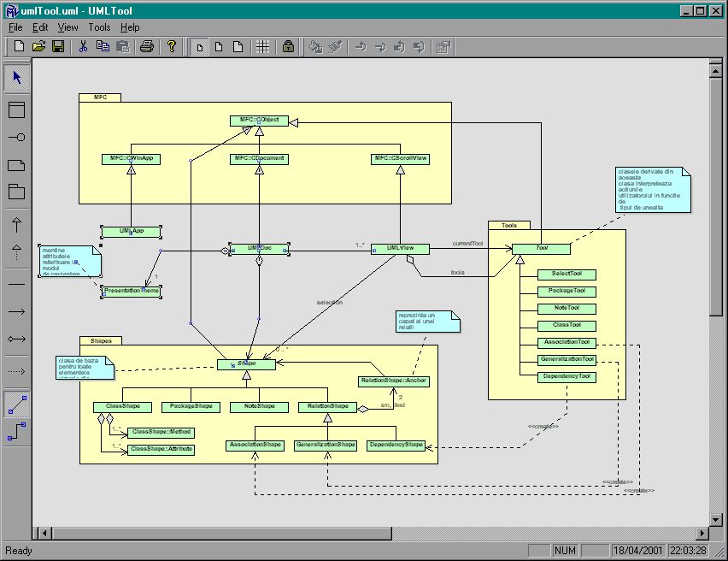Click the paint bucket fill icon
Viewport: 728px width, 561px height.
(x=315, y=47)
